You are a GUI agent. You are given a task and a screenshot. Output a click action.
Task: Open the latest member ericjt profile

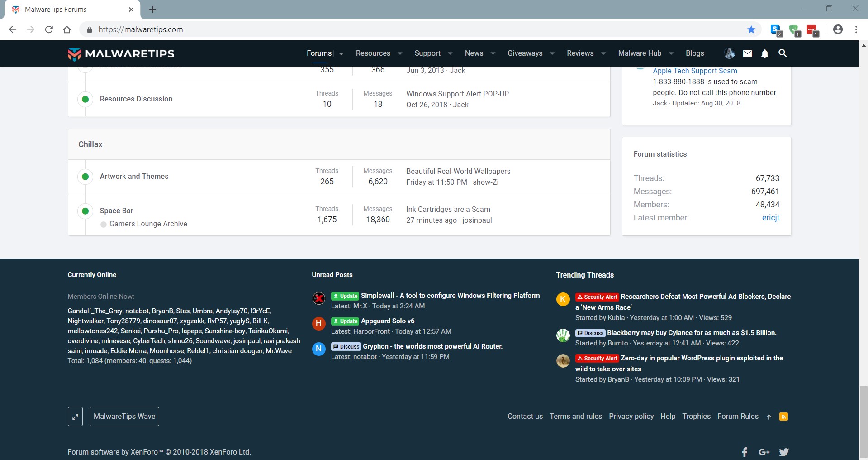(x=770, y=218)
